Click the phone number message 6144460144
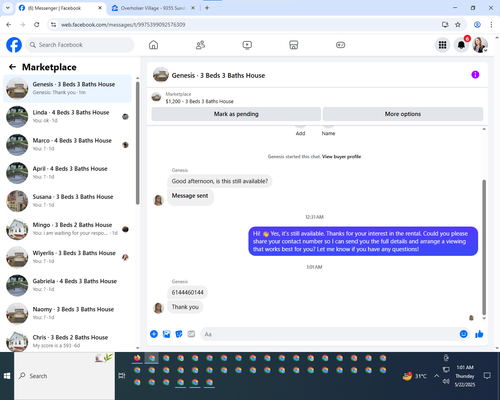The image size is (500, 400). click(x=187, y=292)
